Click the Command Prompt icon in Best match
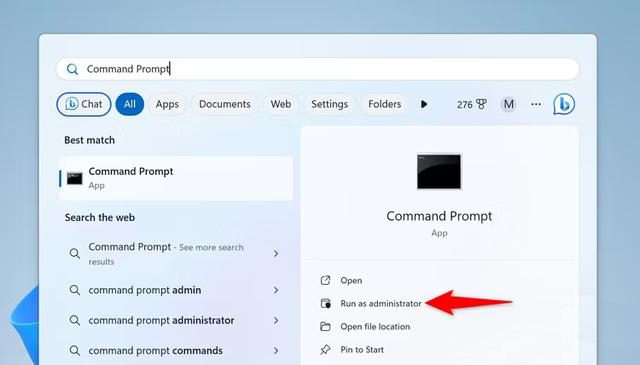 [75, 178]
